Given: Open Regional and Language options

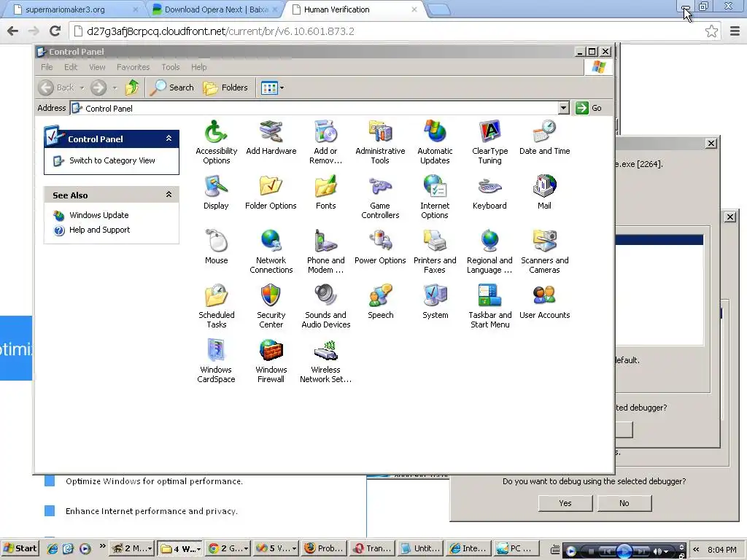Looking at the screenshot, I should point(489,252).
